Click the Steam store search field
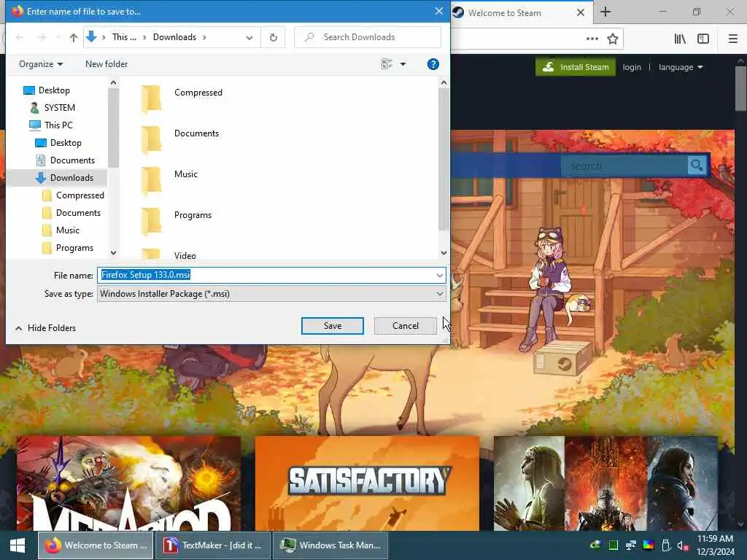Viewport: 747px width, 560px height. click(624, 166)
